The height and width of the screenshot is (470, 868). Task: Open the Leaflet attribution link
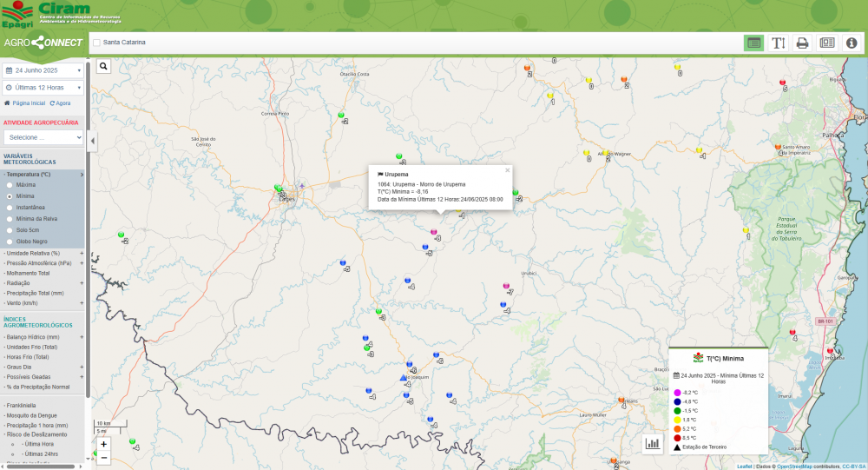745,467
